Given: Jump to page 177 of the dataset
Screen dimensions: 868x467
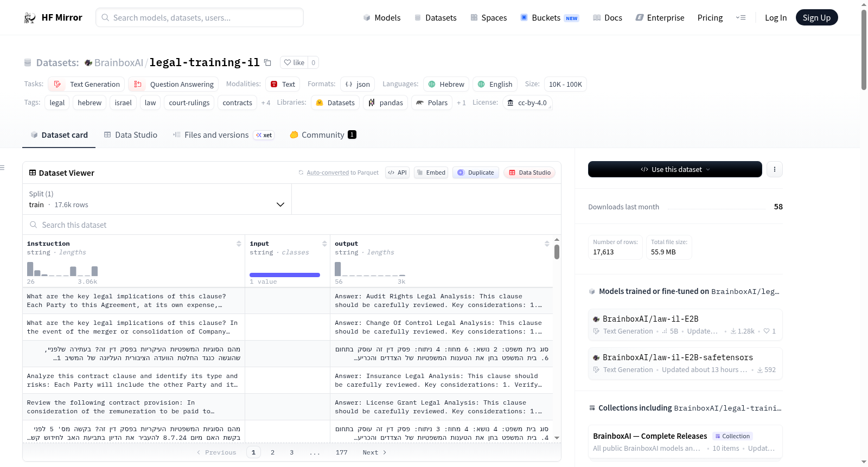Looking at the screenshot, I should (x=342, y=452).
